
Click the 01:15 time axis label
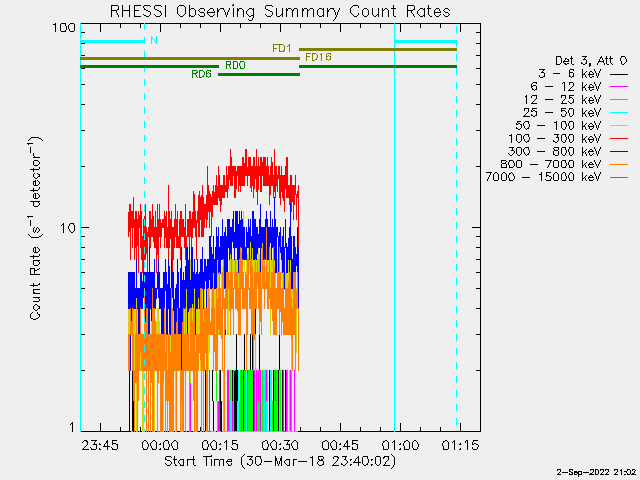tap(460, 445)
